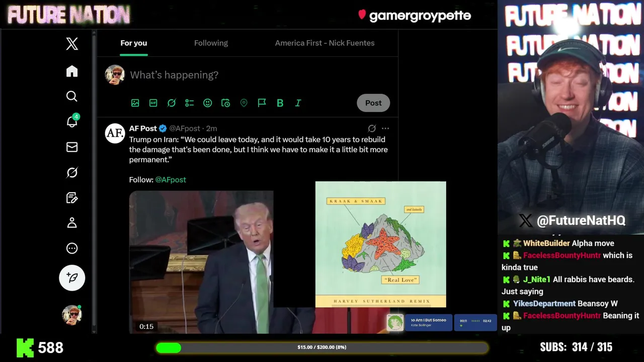Open the Articles compose icon in sidebar
Viewport: 644px width, 362px height.
tap(72, 198)
